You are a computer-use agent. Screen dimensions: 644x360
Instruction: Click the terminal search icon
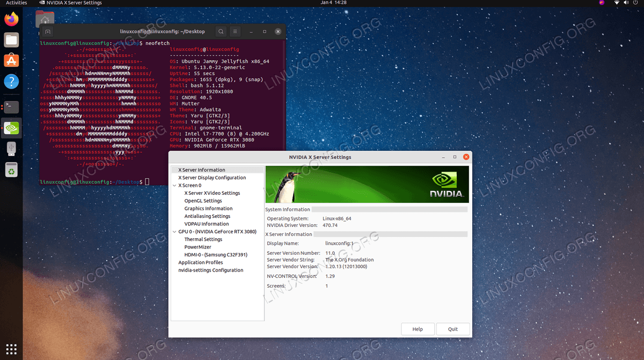(x=221, y=32)
